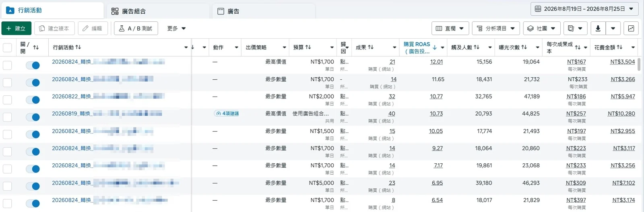Click the down-arrow sort icon left of 動作

click(x=193, y=47)
